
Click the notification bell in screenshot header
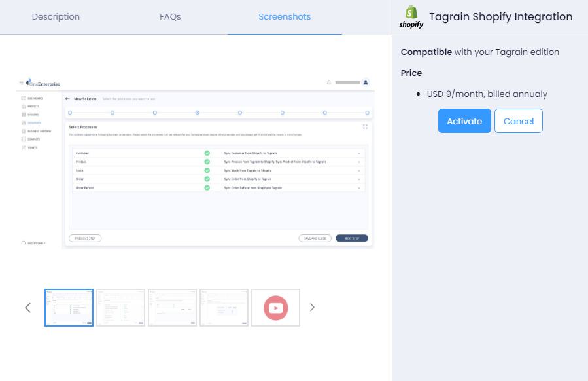[328, 82]
